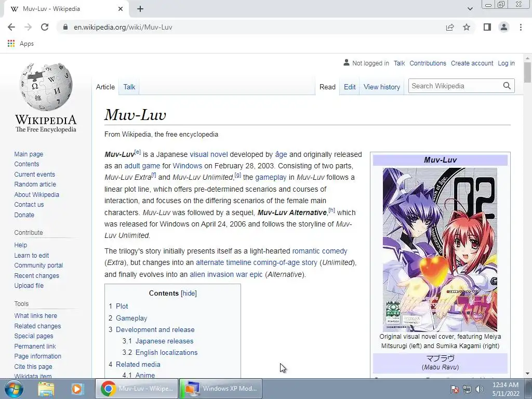532x399 pixels.
Task: Click the scrollbar down arrow
Action: tap(527, 374)
